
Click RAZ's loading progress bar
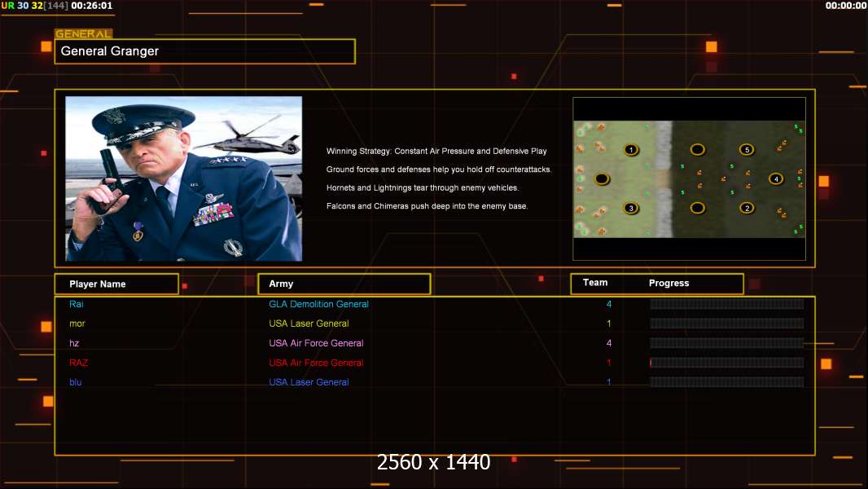tap(727, 363)
